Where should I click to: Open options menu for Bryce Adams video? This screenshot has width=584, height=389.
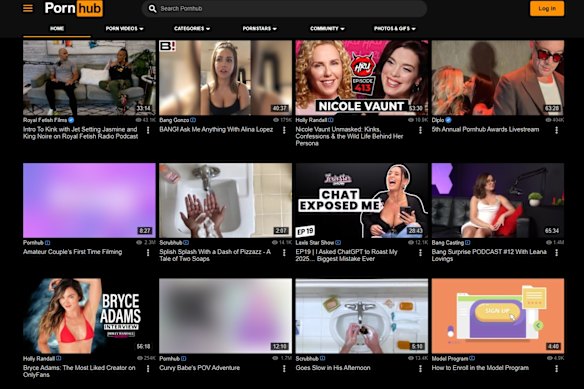click(148, 369)
